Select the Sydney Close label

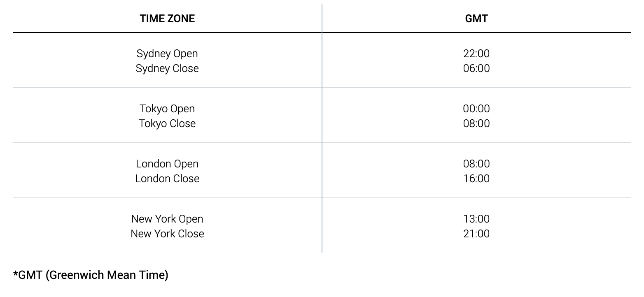click(167, 69)
